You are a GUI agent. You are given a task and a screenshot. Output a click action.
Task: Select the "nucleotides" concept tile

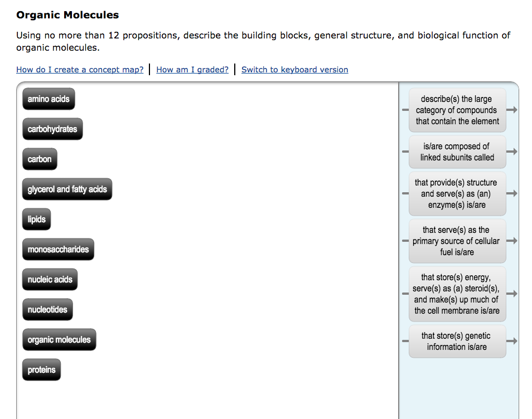pyautogui.click(x=47, y=309)
